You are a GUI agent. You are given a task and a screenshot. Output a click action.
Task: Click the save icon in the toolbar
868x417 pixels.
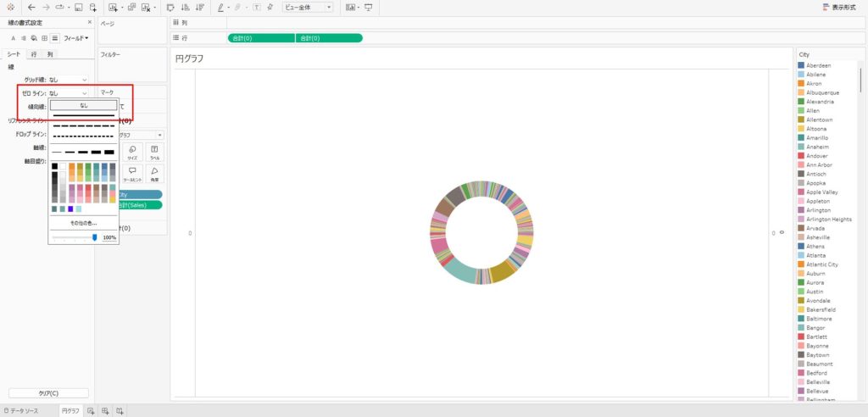click(78, 7)
